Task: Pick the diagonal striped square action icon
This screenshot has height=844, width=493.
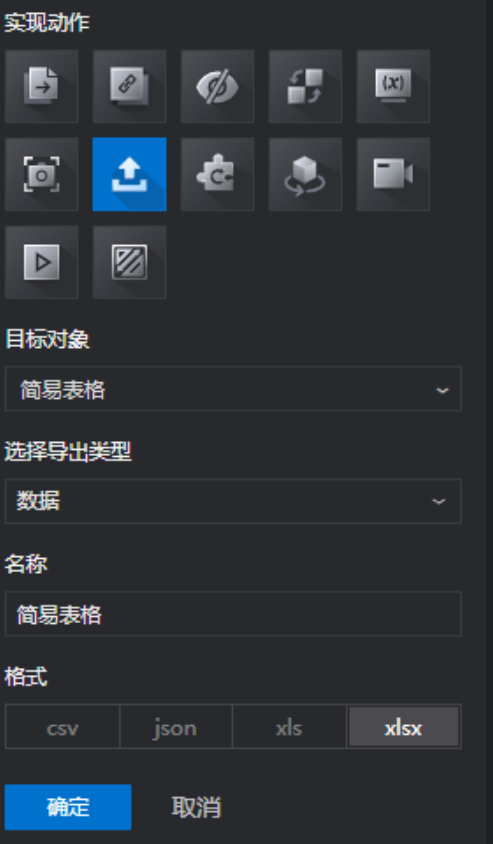Action: pos(129,262)
